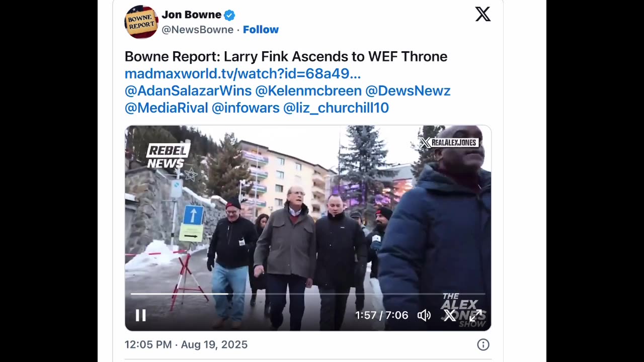Pause the video with the pause button
644x362 pixels.
tap(141, 315)
